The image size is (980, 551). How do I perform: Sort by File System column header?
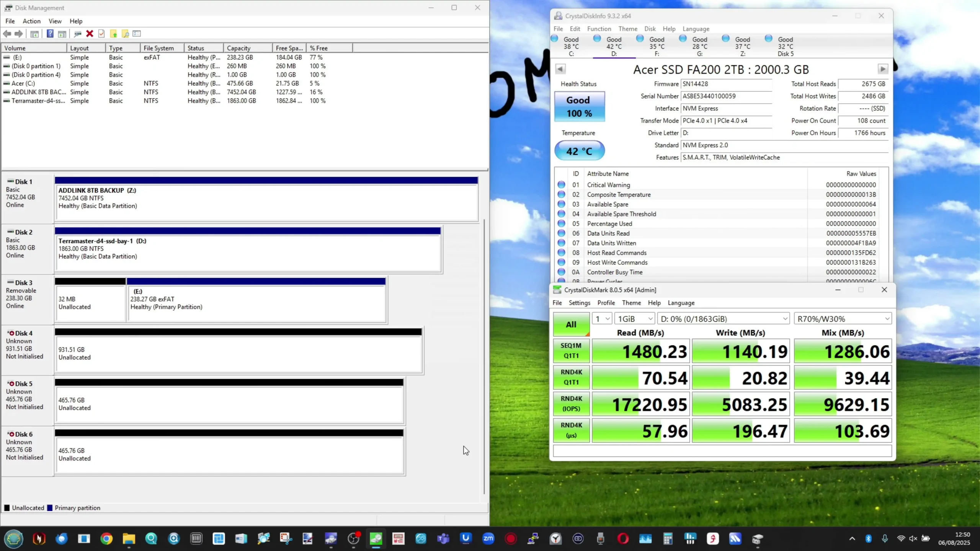coord(162,48)
